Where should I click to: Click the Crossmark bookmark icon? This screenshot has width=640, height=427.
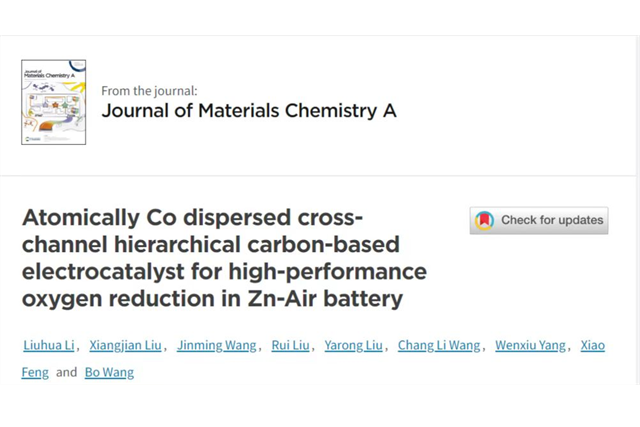[484, 220]
